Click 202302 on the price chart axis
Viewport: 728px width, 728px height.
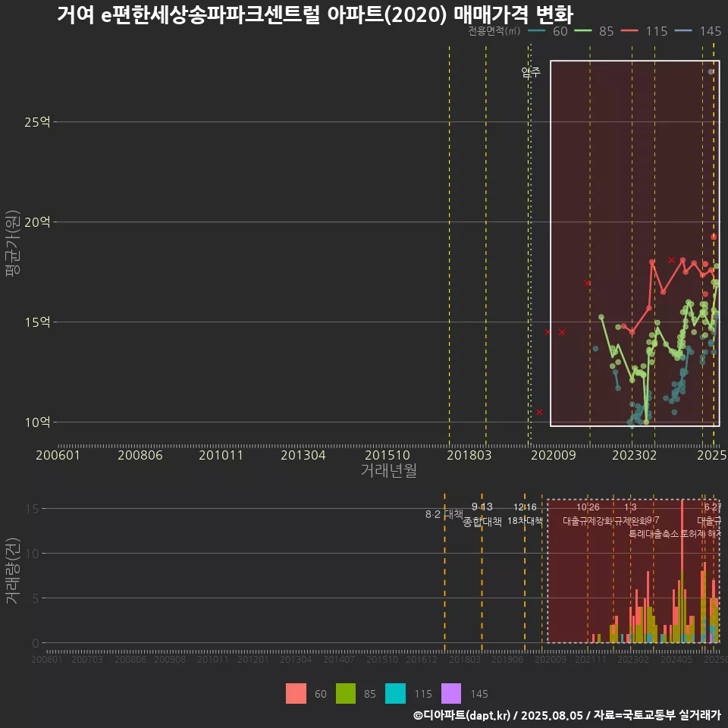634,455
